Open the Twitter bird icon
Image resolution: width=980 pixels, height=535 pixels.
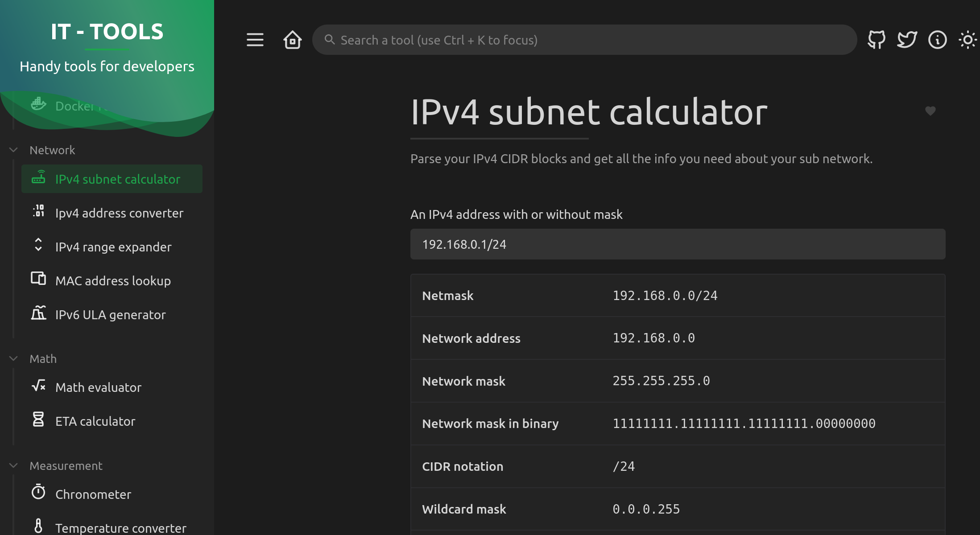(x=907, y=40)
